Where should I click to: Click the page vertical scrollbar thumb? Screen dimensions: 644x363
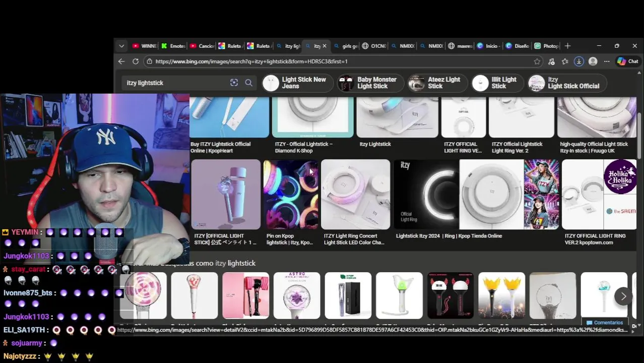tap(640, 136)
